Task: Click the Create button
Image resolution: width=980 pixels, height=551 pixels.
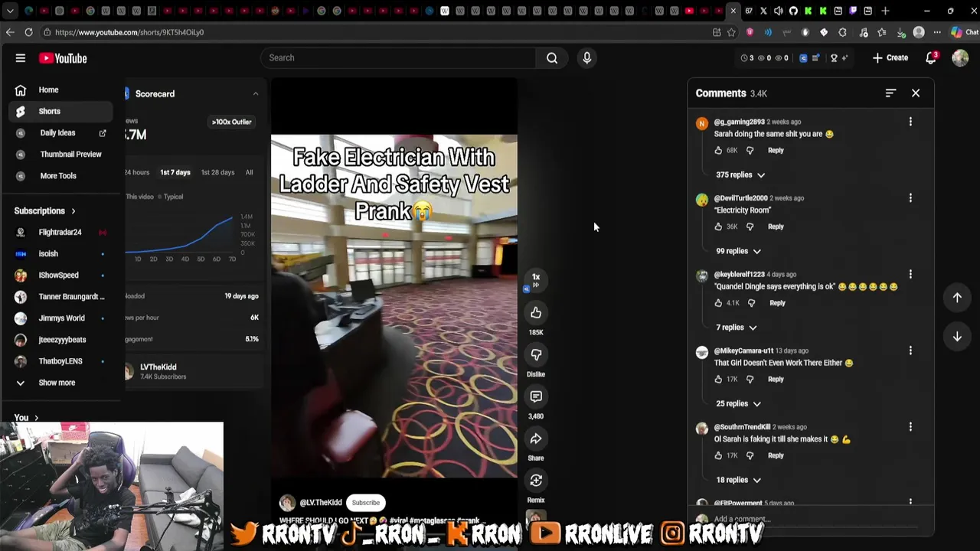Action: click(890, 58)
